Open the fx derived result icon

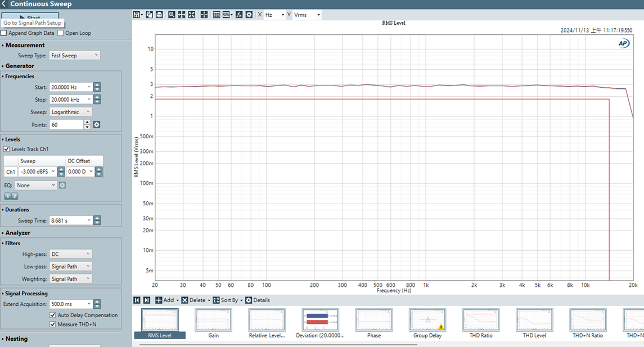click(239, 15)
